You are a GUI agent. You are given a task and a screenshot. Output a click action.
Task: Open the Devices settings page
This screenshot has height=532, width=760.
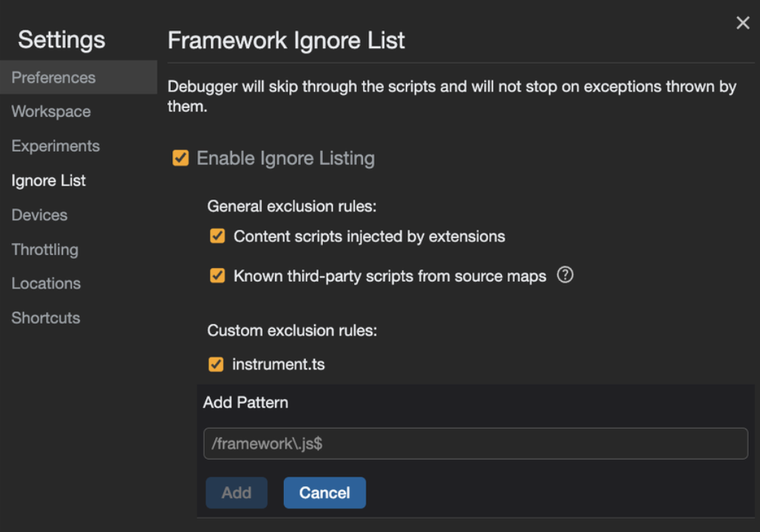[x=39, y=215]
